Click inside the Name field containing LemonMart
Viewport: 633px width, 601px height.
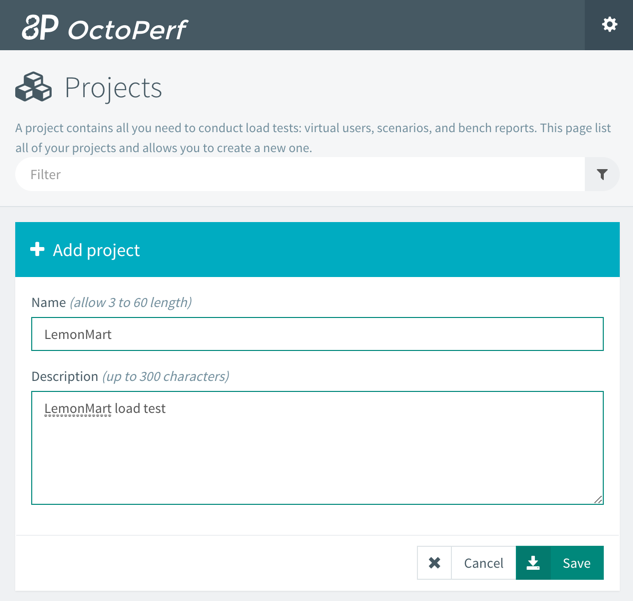(x=317, y=334)
